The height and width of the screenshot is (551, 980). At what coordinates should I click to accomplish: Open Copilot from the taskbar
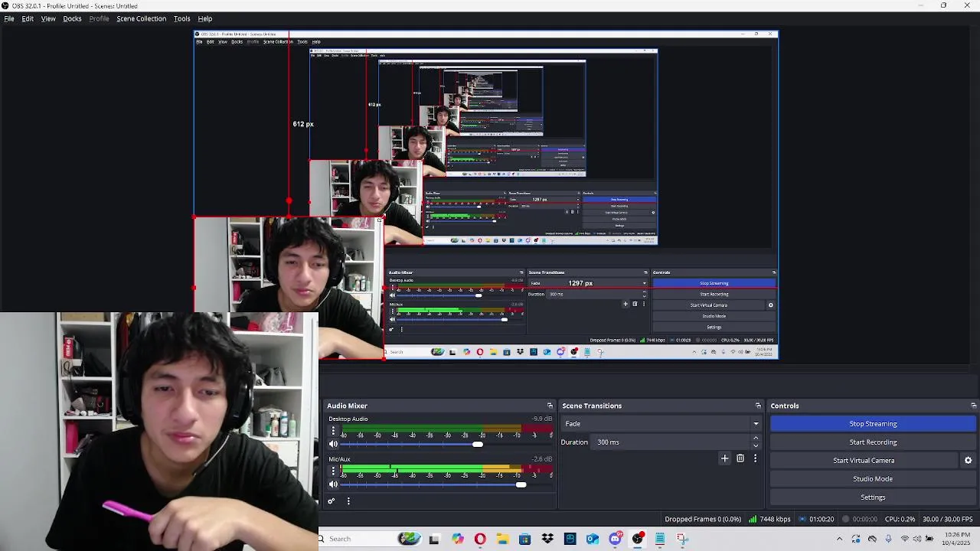458,539
